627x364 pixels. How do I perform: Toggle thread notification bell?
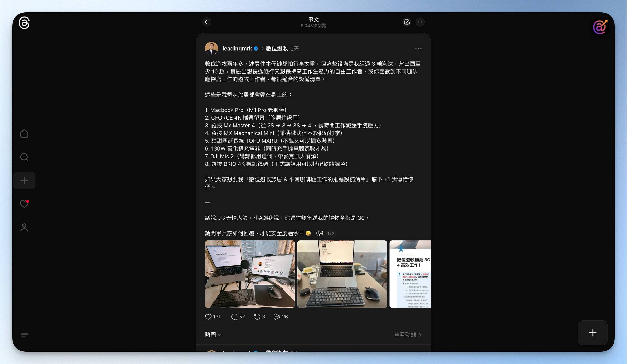pos(407,22)
